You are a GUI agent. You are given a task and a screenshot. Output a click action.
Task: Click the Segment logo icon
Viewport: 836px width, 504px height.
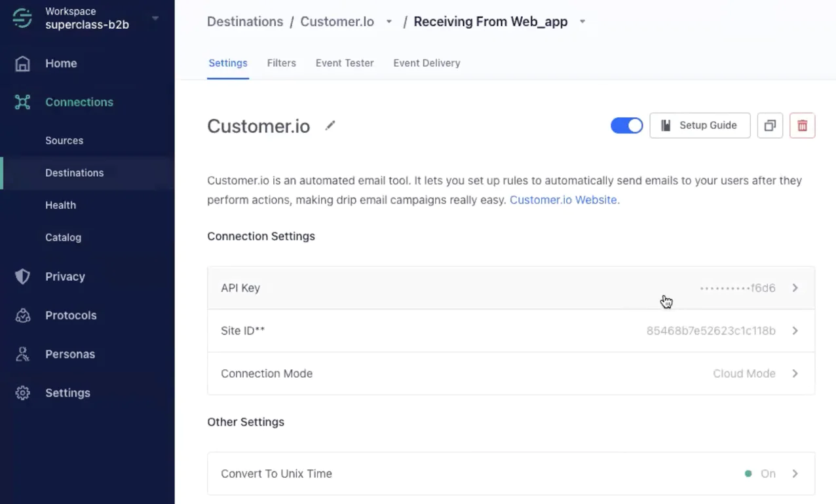[22, 18]
